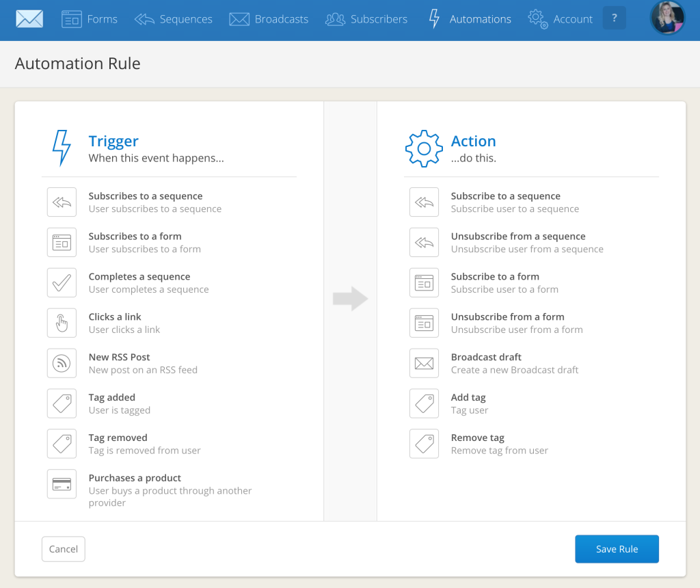Click the question mark help button
700x588 pixels.
615,18
